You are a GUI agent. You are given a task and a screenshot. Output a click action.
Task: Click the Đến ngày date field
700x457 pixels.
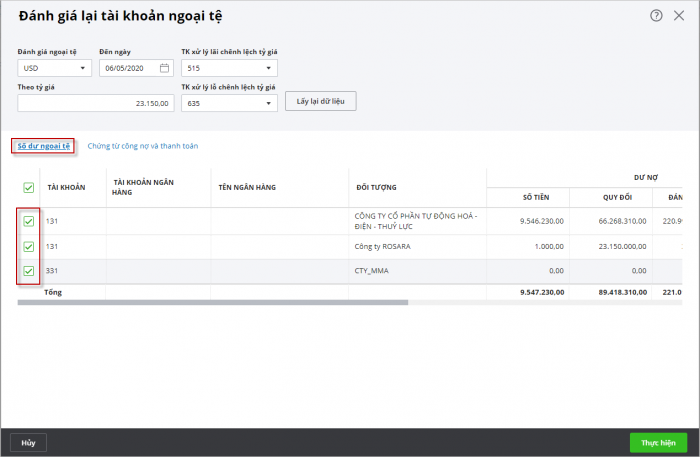pyautogui.click(x=128, y=68)
